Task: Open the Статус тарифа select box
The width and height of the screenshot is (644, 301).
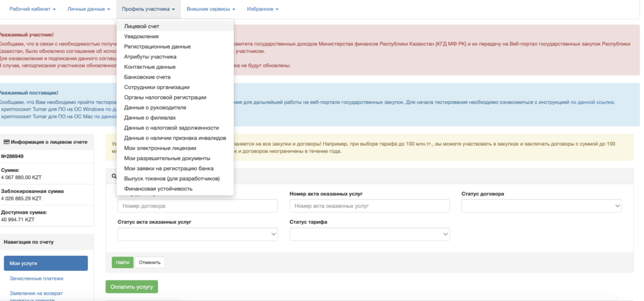Action: 369,234
